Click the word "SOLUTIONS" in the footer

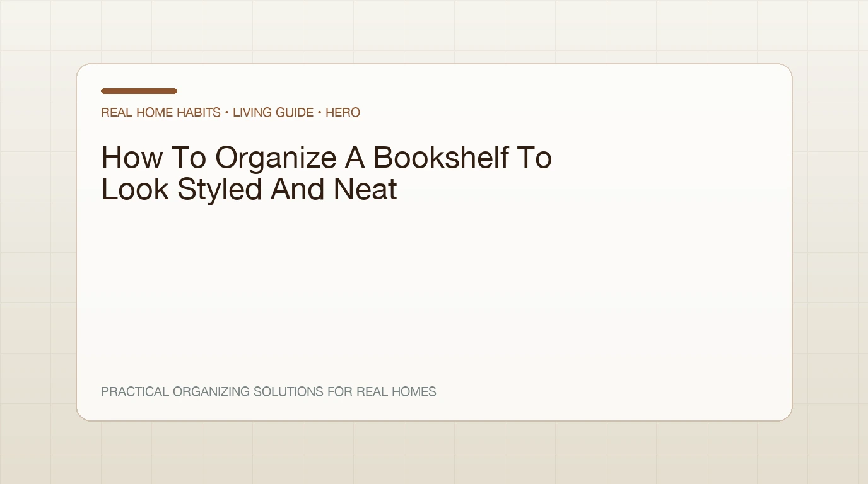coord(288,391)
